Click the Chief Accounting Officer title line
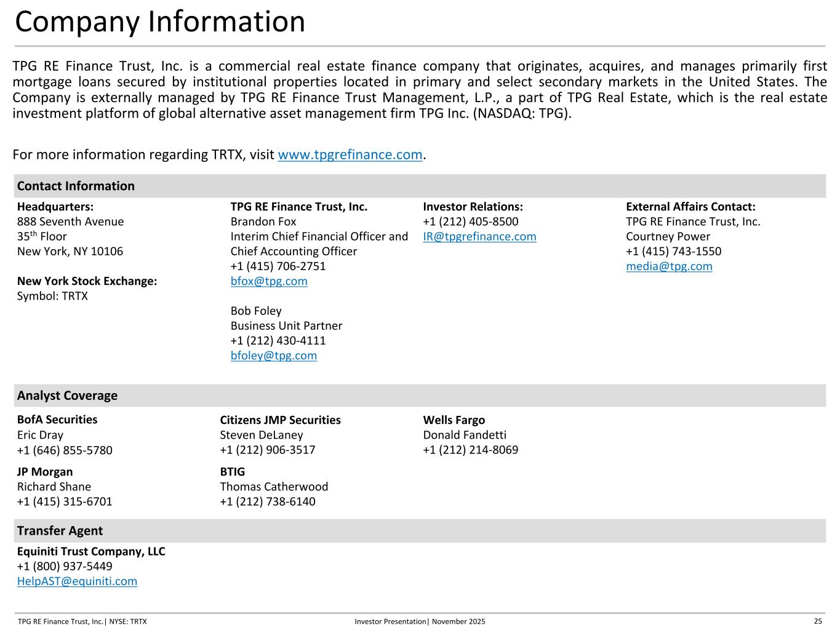The width and height of the screenshot is (840, 630). [x=294, y=251]
